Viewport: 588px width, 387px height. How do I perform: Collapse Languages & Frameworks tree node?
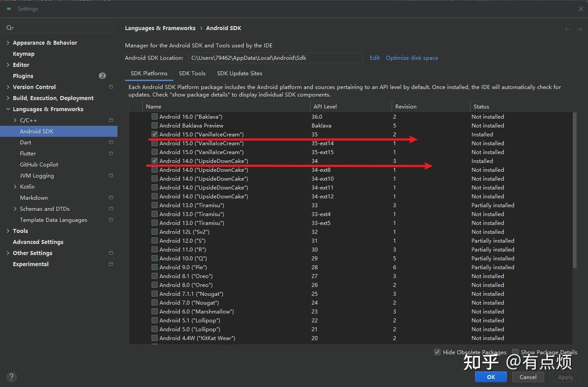coord(8,109)
